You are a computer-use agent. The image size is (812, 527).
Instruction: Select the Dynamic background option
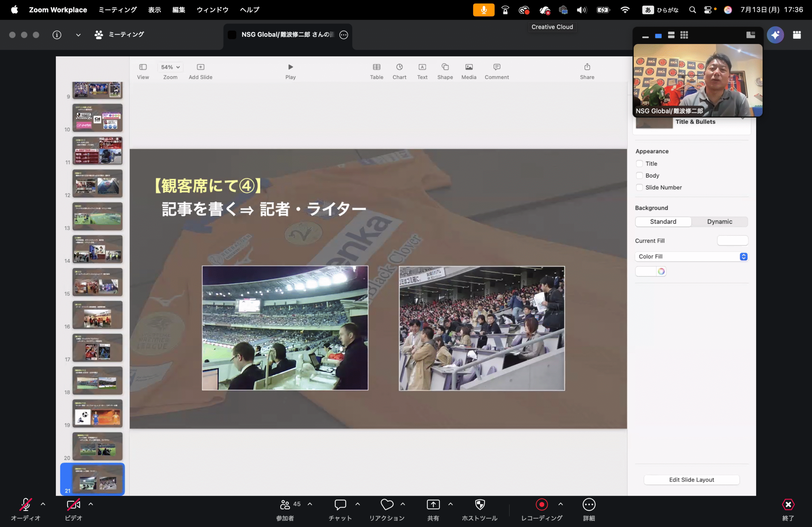tap(720, 222)
